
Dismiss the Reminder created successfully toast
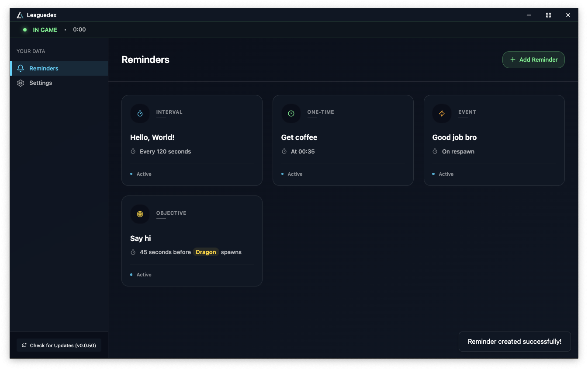point(515,342)
